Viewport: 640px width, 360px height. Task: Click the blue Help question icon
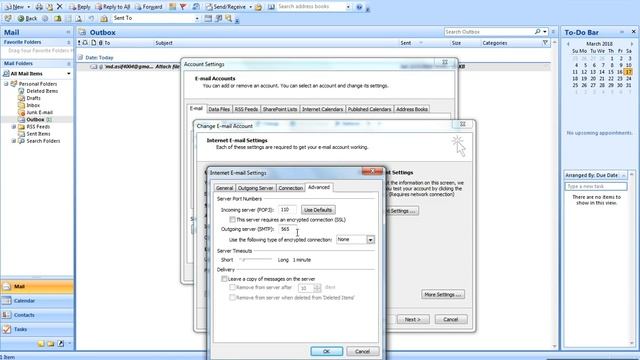[x=359, y=7]
